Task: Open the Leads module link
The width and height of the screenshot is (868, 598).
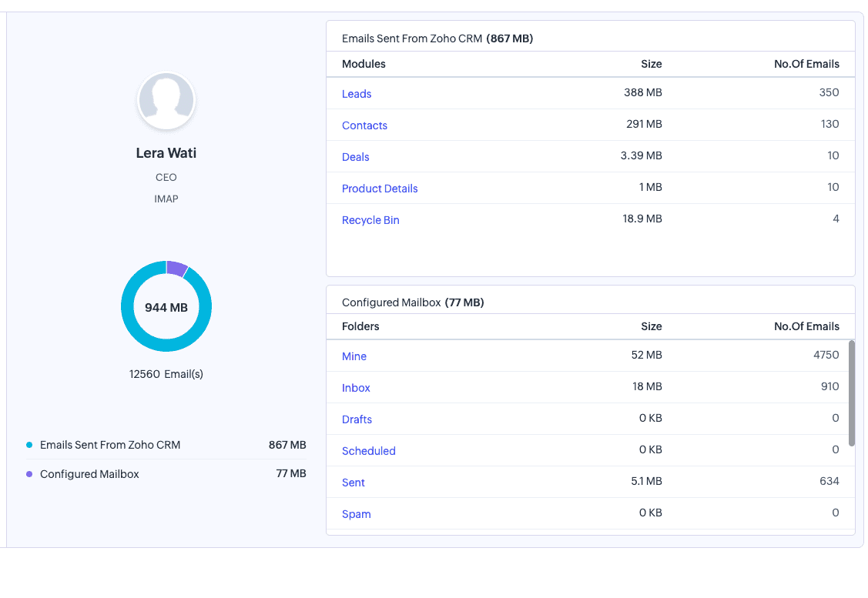Action: tap(357, 94)
